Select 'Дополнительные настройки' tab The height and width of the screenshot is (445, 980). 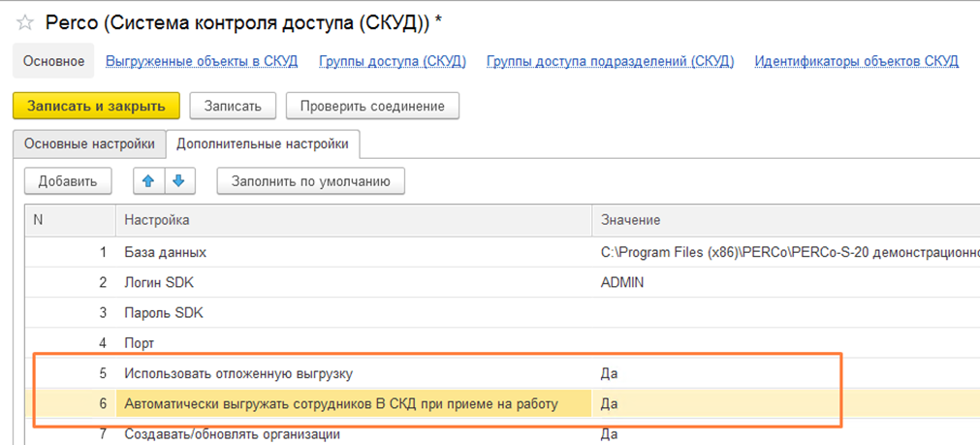point(264,143)
